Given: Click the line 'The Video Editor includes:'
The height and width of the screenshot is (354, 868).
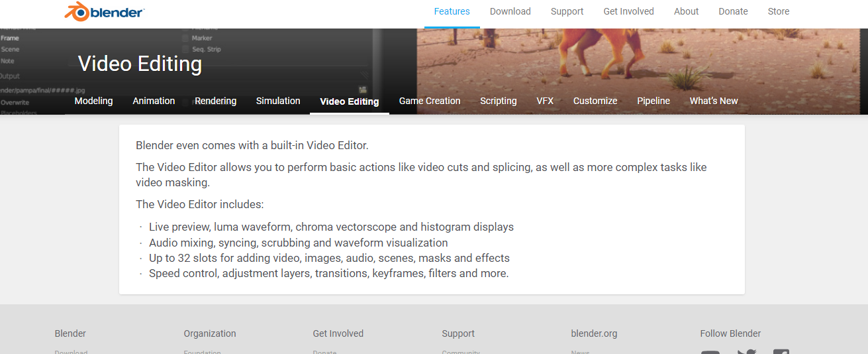Looking at the screenshot, I should pyautogui.click(x=199, y=204).
